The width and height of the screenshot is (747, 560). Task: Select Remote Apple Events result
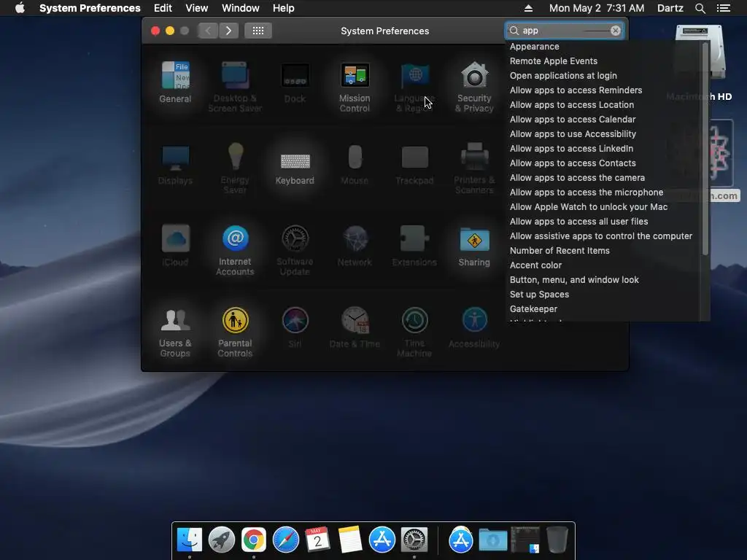[554, 61]
